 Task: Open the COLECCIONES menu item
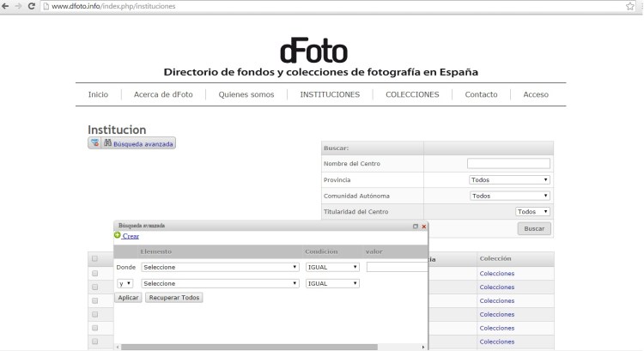pos(412,94)
